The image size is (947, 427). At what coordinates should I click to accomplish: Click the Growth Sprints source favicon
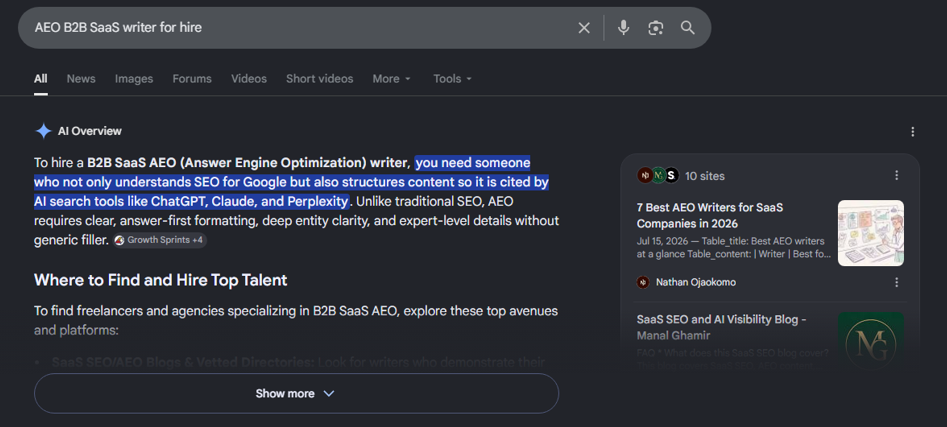pyautogui.click(x=120, y=240)
